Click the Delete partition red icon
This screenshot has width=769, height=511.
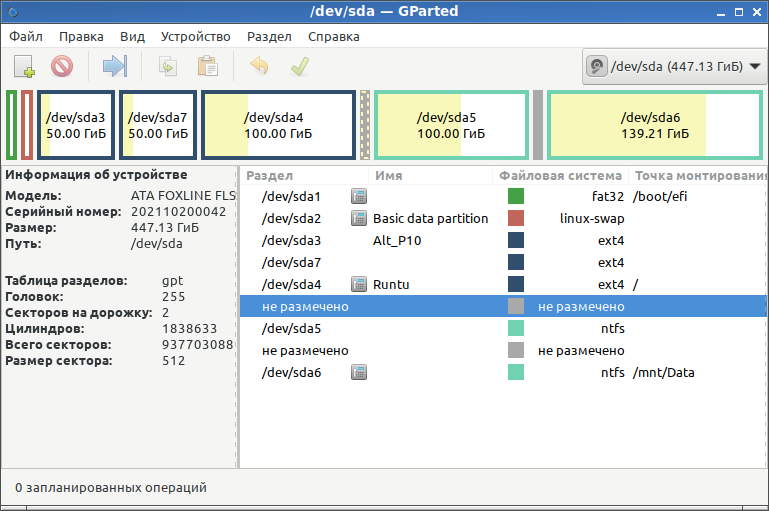point(62,66)
